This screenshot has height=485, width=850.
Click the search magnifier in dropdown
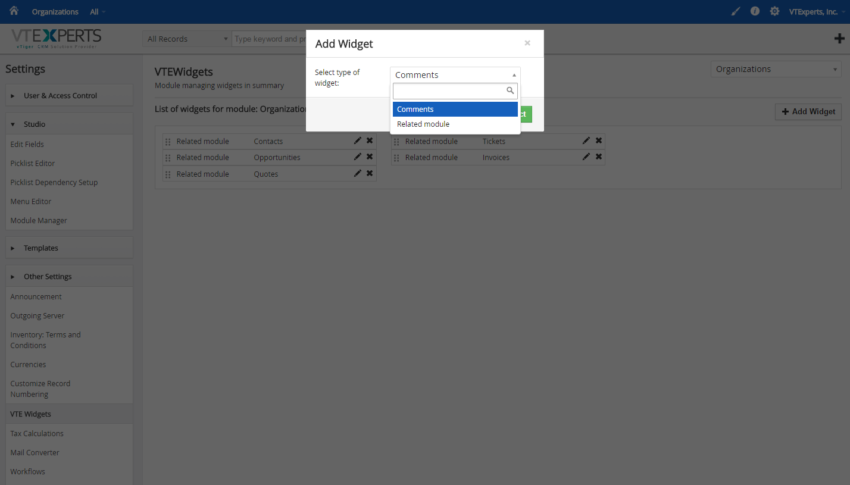click(x=510, y=90)
